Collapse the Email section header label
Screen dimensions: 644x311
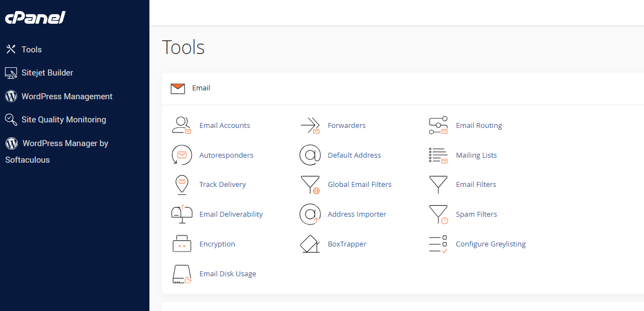[201, 88]
